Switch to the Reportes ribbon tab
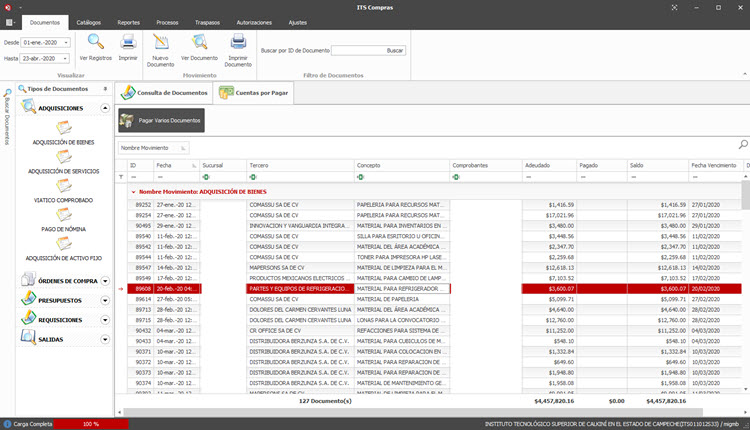The width and height of the screenshot is (750, 430). point(128,21)
